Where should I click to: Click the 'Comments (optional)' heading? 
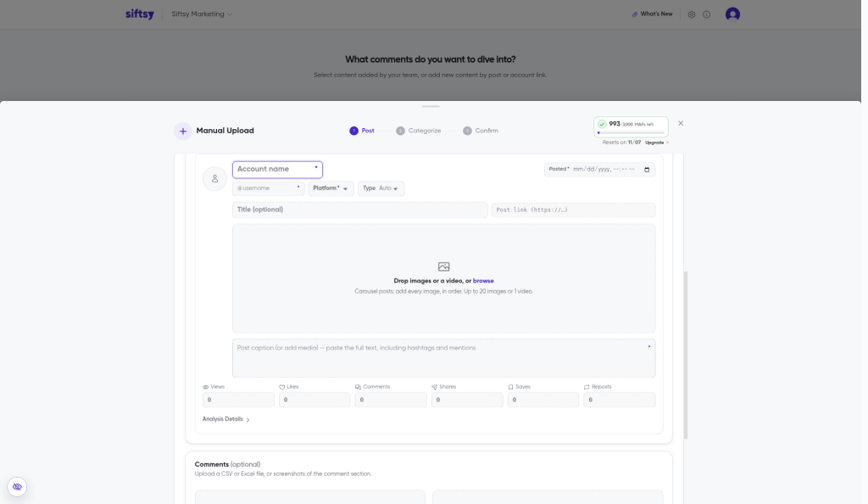[x=227, y=465]
